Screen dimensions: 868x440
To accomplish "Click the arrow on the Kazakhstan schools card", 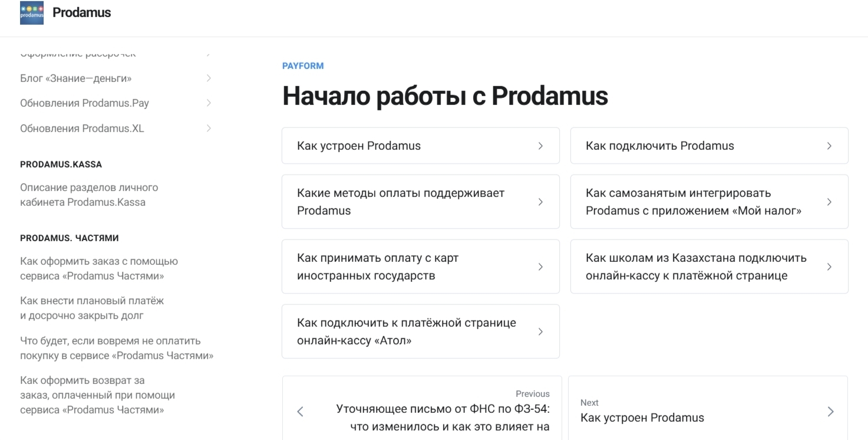I will tap(829, 267).
